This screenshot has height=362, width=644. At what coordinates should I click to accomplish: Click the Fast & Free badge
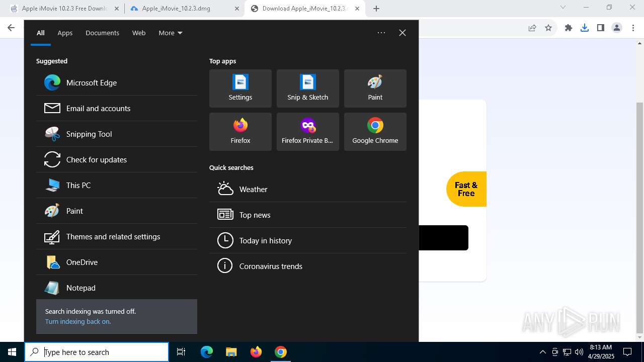(466, 189)
